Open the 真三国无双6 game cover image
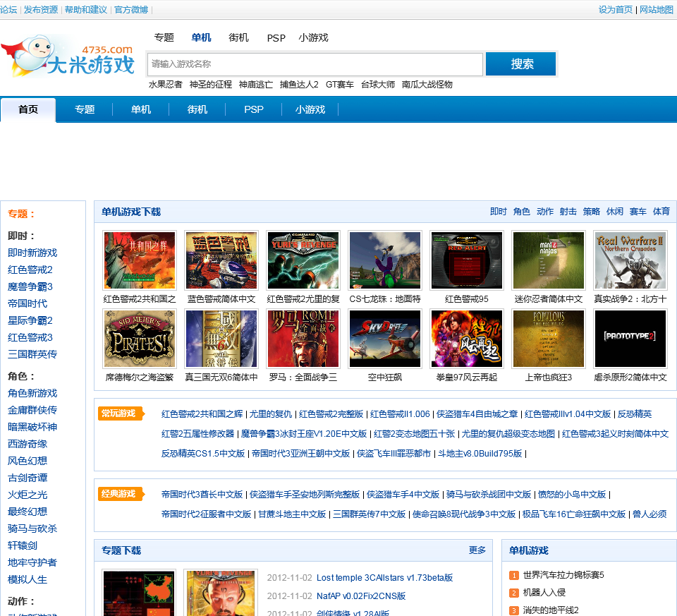677x616 pixels. 221,339
